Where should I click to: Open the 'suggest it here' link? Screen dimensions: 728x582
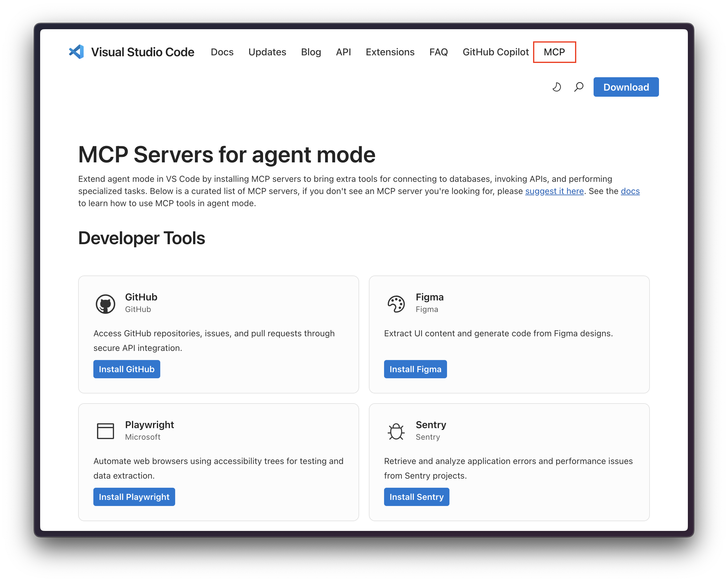(x=554, y=191)
